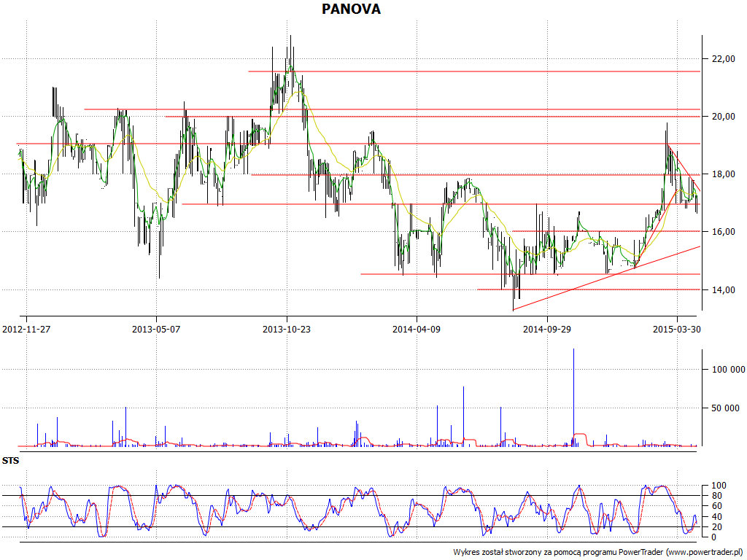Select the 2013-10-23 date label
This screenshot has width=747, height=560.
point(286,329)
